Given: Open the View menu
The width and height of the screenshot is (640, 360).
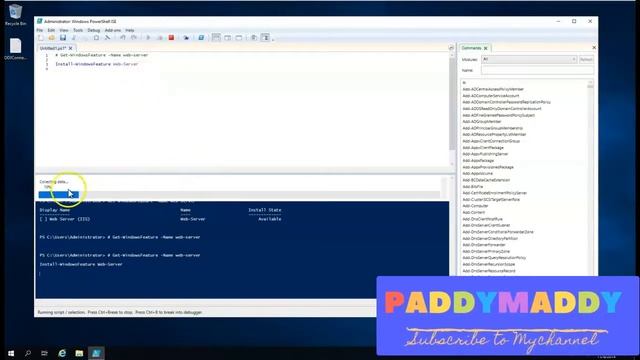Looking at the screenshot, I should [64, 30].
